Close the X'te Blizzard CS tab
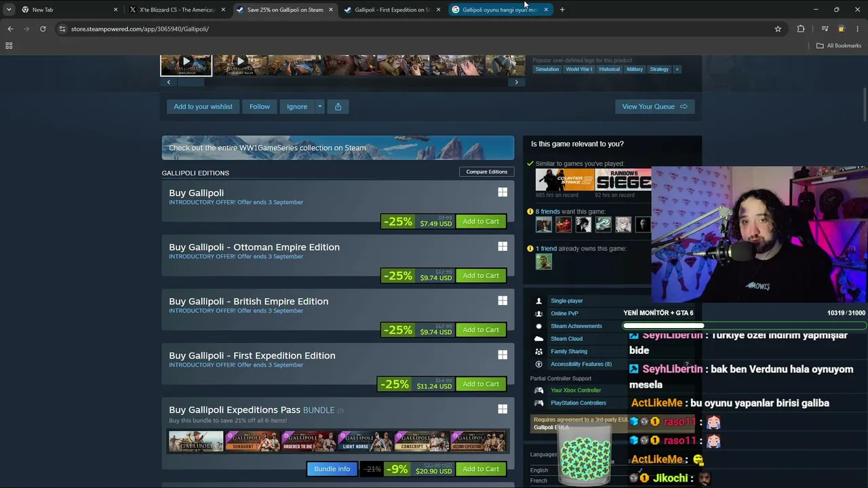The image size is (868, 488). click(x=223, y=9)
